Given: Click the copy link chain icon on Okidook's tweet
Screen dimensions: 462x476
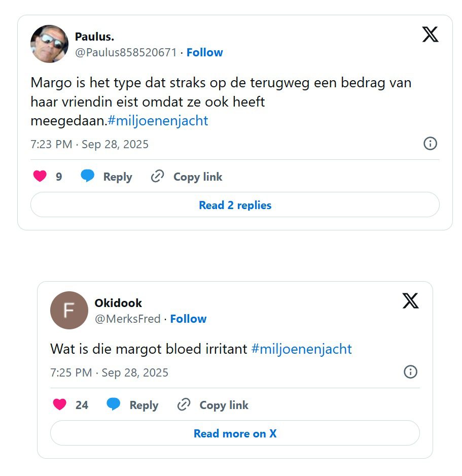Looking at the screenshot, I should coord(184,404).
